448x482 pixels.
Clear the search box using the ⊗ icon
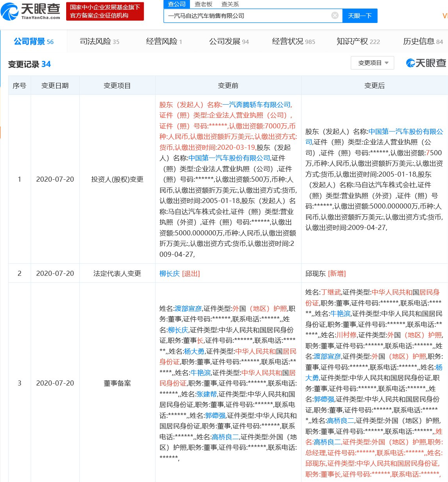[334, 15]
